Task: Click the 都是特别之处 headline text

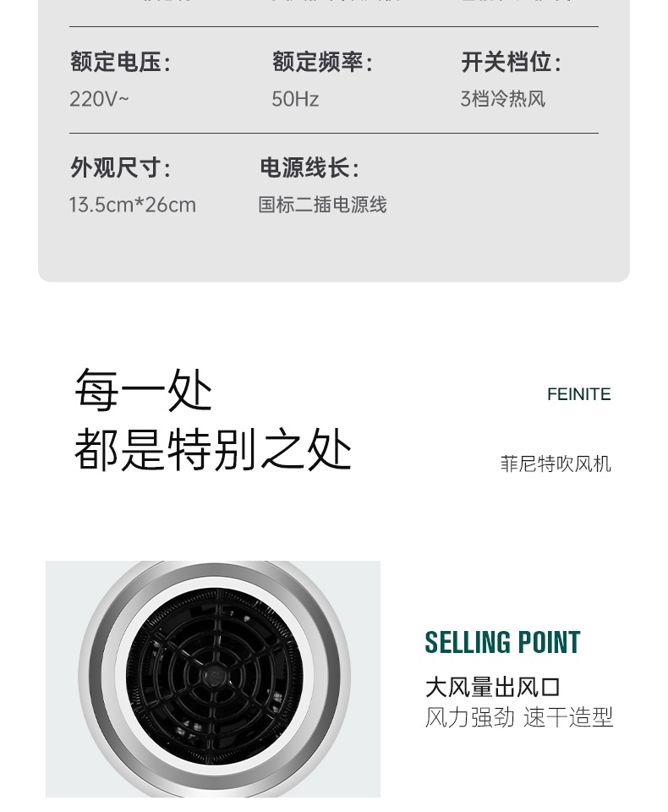Action: [x=212, y=449]
